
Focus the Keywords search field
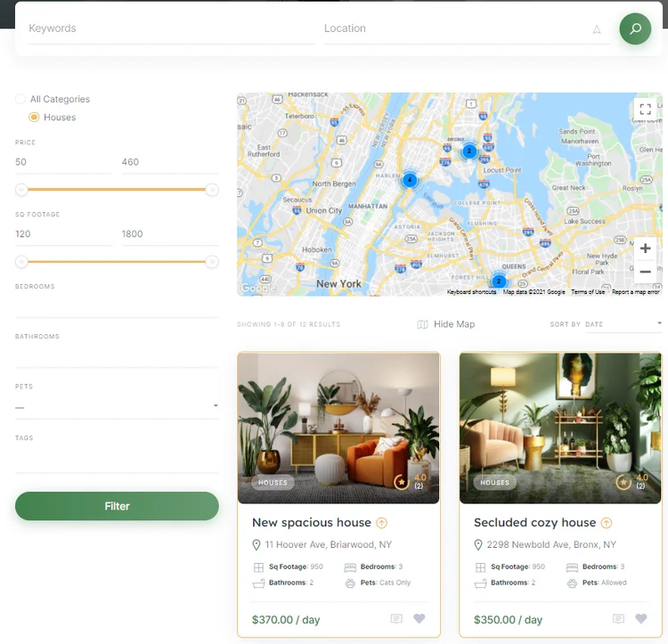[x=171, y=29]
